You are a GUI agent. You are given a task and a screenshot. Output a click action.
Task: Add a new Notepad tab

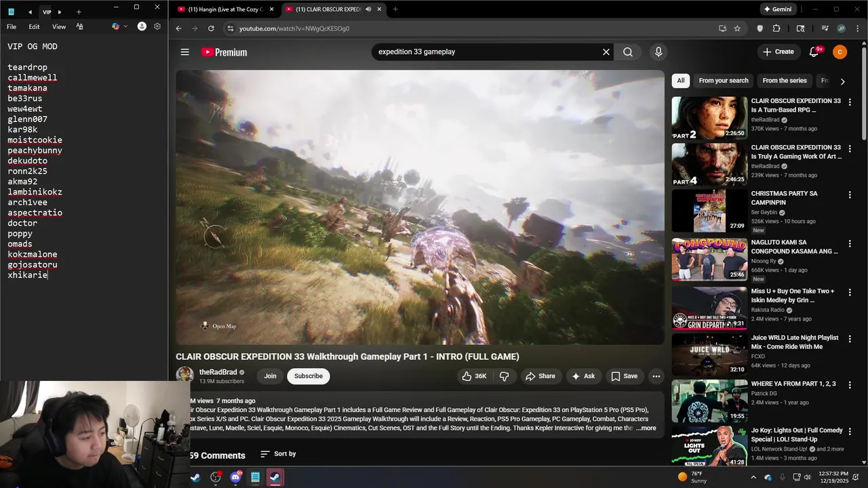(x=79, y=12)
